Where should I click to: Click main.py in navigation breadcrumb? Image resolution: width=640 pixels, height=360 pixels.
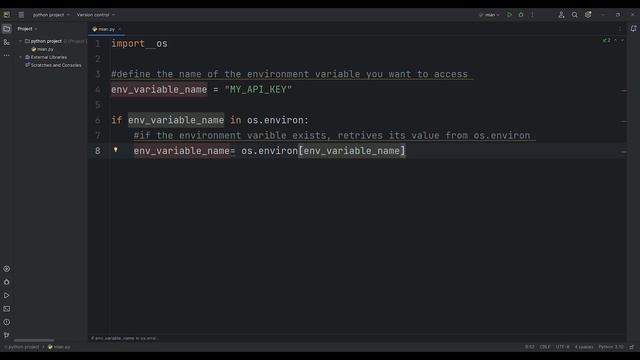59,347
